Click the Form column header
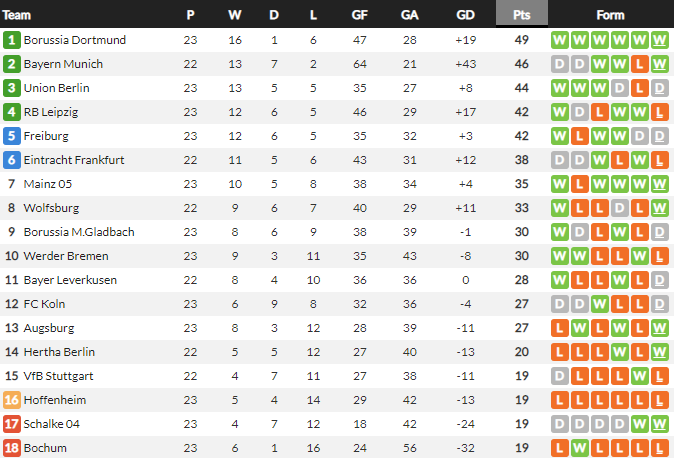 point(610,15)
